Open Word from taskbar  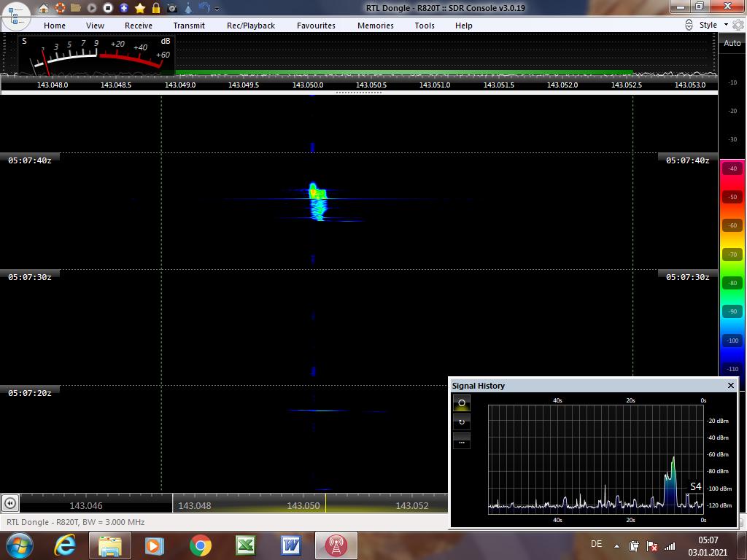pyautogui.click(x=290, y=545)
